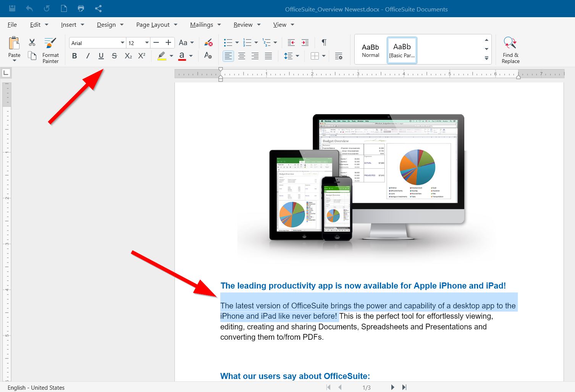Open paragraph settings icon with gear

[339, 56]
